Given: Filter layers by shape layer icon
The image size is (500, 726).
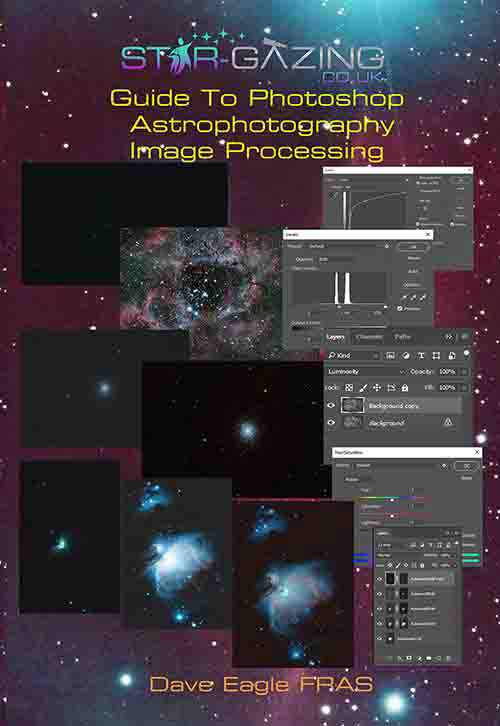Looking at the screenshot, I should click(x=436, y=355).
